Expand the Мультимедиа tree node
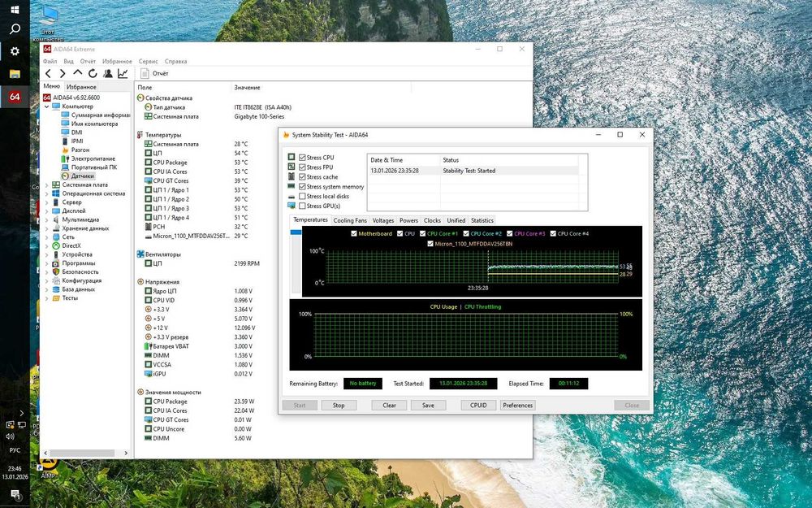 click(46, 219)
